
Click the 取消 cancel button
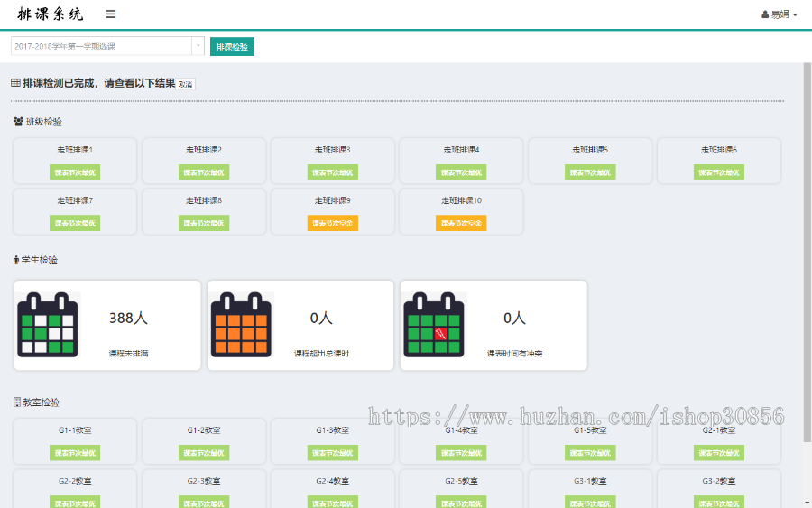[x=186, y=84]
